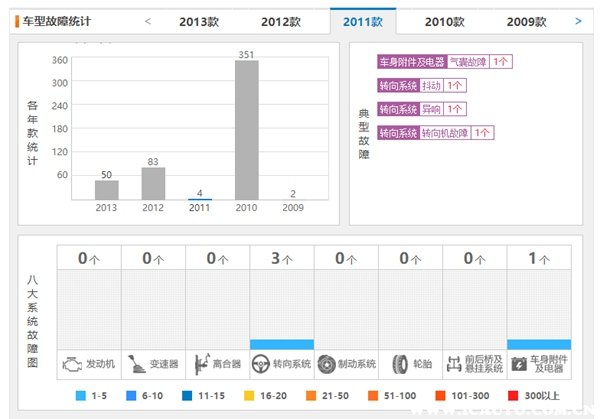Select the 2009款 tab
The width and height of the screenshot is (600, 419).
tap(526, 21)
